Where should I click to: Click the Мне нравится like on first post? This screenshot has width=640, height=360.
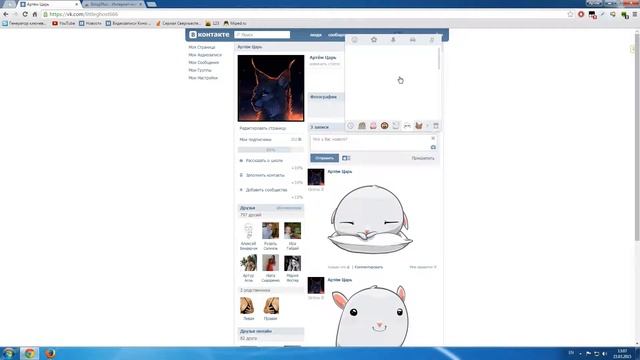pyautogui.click(x=423, y=267)
